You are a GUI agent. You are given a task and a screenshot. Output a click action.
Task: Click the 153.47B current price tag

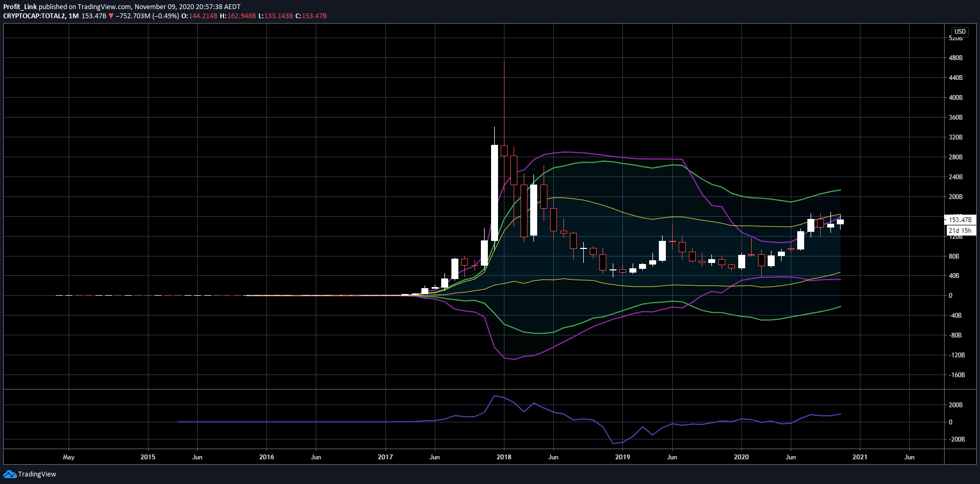click(x=960, y=220)
